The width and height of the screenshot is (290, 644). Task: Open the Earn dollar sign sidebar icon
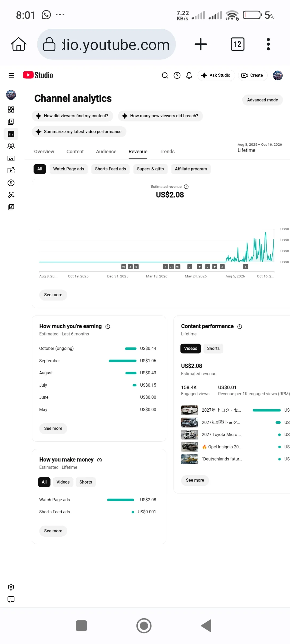11,183
